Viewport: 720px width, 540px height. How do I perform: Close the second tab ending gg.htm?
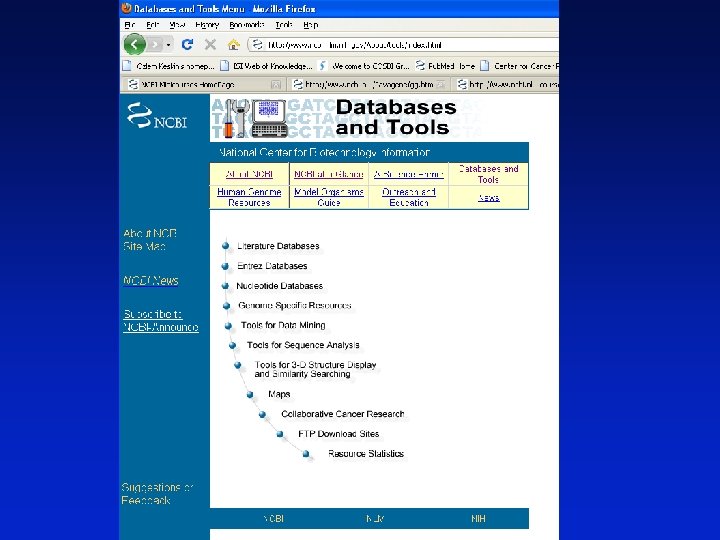[x=441, y=84]
